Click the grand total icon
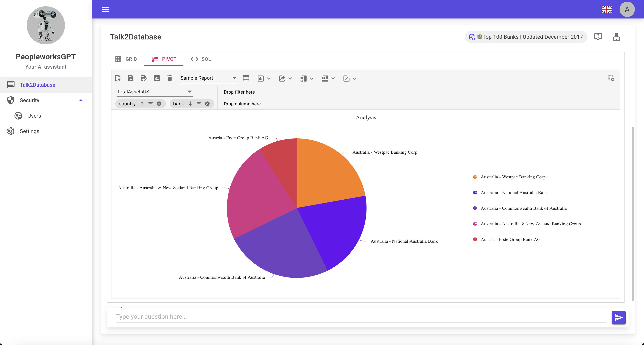Image resolution: width=644 pixels, height=345 pixels. [325, 78]
